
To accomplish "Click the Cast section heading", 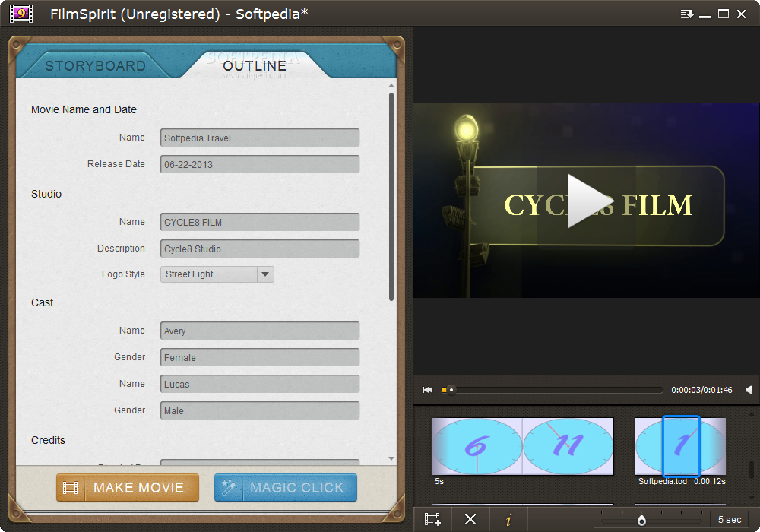I will tap(42, 302).
